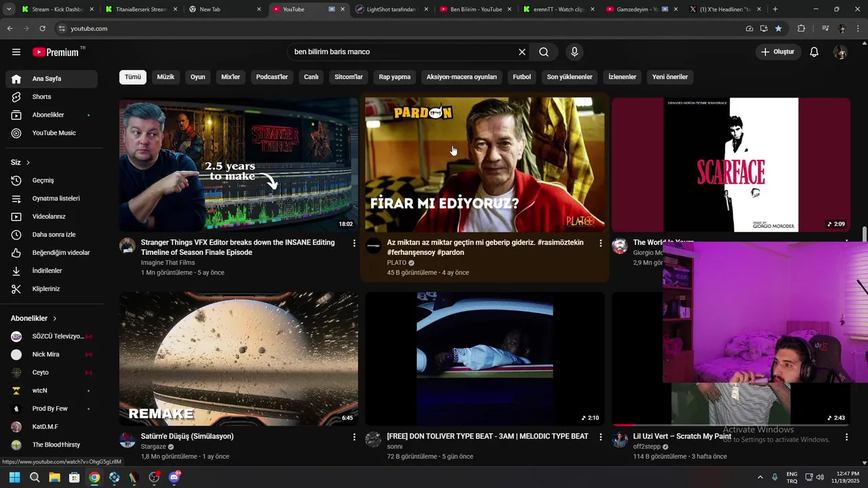Select the Canlı filter chip

pyautogui.click(x=311, y=77)
